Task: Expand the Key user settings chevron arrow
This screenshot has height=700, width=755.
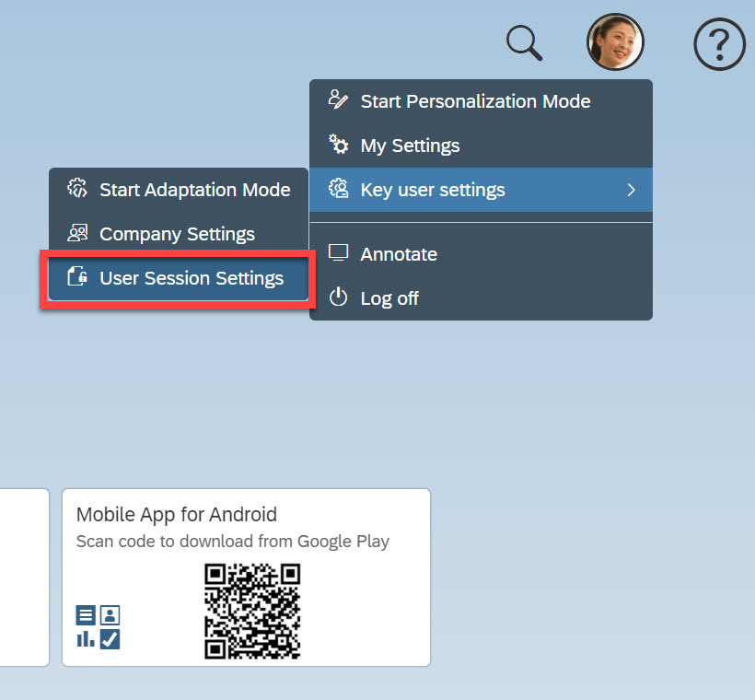Action: (x=632, y=190)
